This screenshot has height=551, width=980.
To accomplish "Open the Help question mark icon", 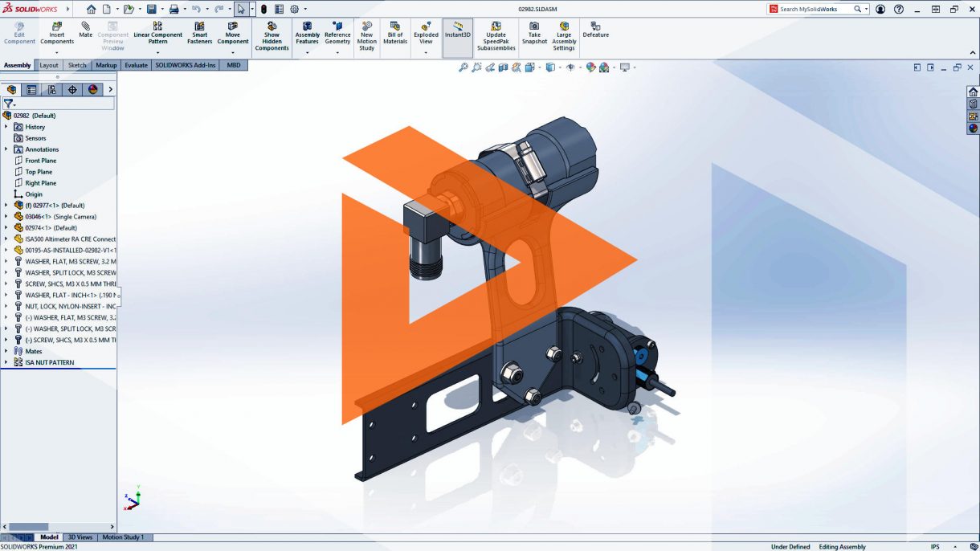I will (899, 9).
